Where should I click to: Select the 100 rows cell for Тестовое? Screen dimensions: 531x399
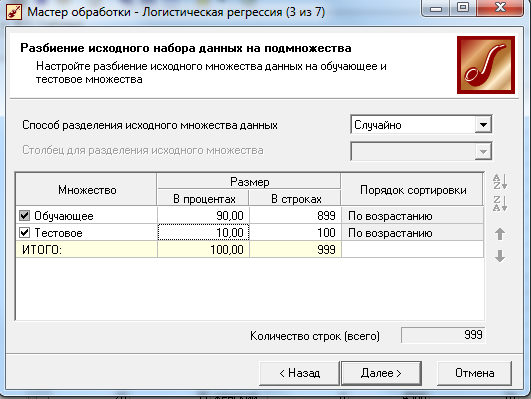click(295, 233)
